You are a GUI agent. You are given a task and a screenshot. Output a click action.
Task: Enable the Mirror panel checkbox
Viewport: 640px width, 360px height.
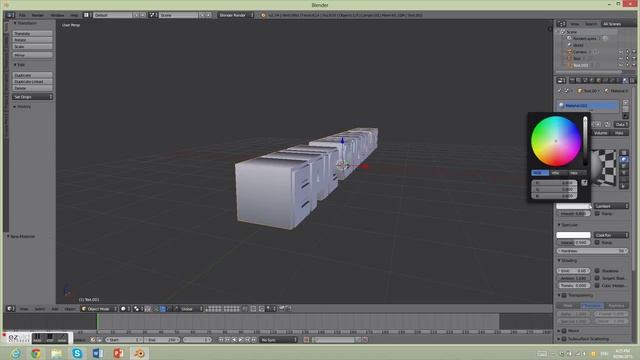564,331
